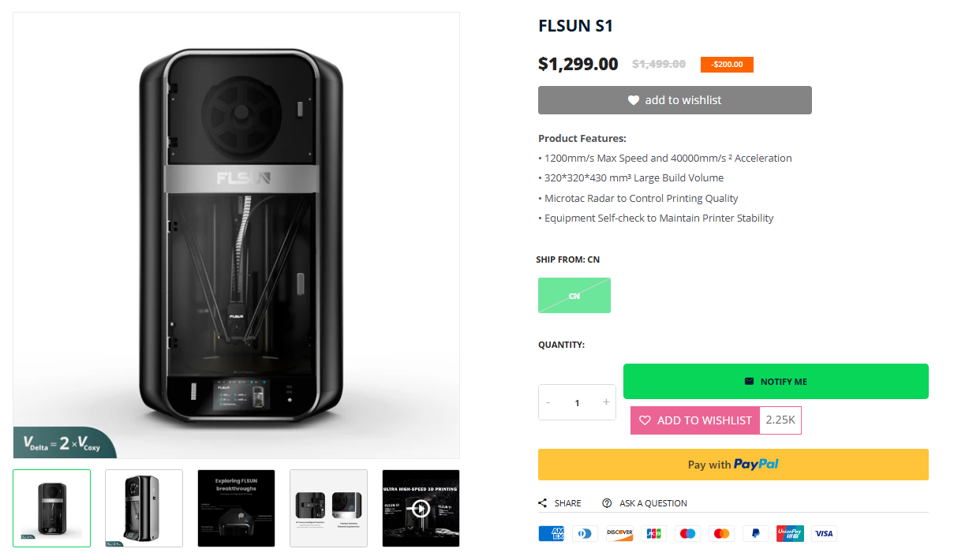Decrease quantity with the minus button
Image resolution: width=954 pixels, height=560 pixels.
tap(548, 402)
